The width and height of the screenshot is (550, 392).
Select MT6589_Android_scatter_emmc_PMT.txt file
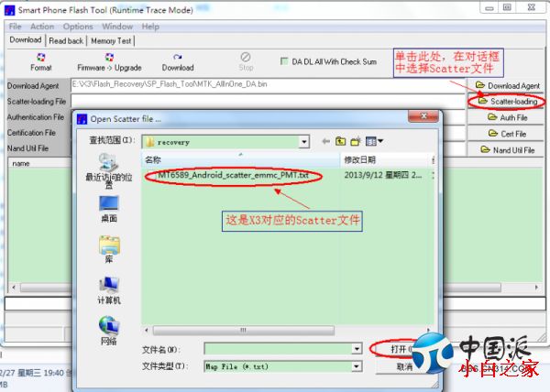tap(233, 175)
